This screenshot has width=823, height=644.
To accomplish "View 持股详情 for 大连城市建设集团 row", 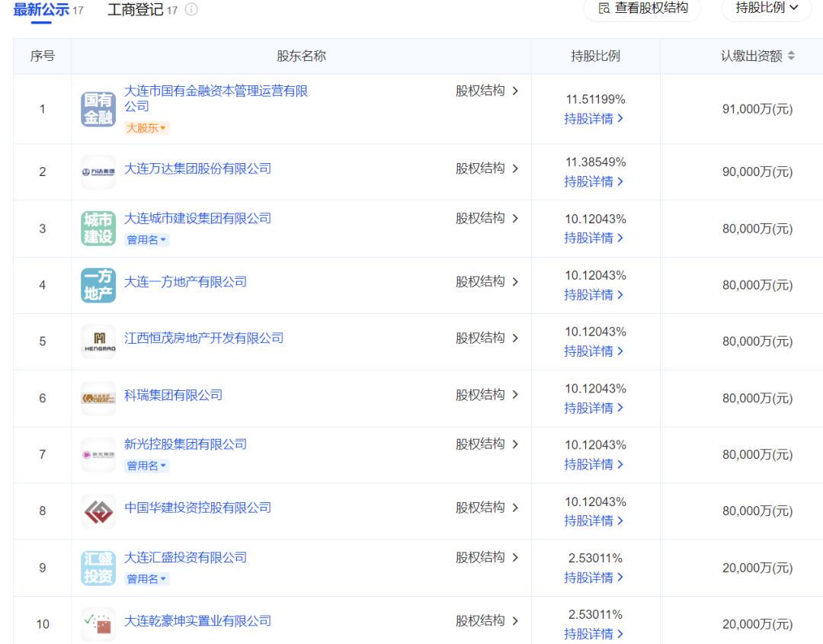I will pyautogui.click(x=594, y=238).
